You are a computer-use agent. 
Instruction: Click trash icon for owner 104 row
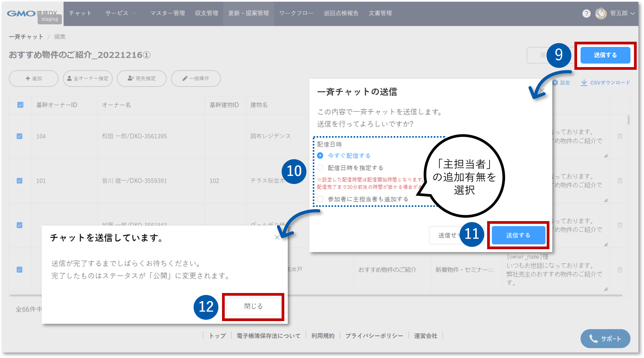pyautogui.click(x=620, y=136)
